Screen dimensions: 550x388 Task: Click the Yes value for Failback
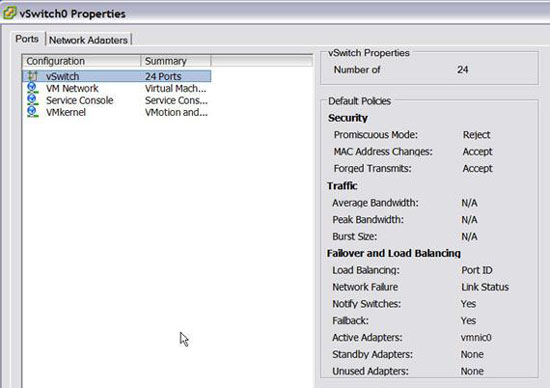tap(469, 321)
